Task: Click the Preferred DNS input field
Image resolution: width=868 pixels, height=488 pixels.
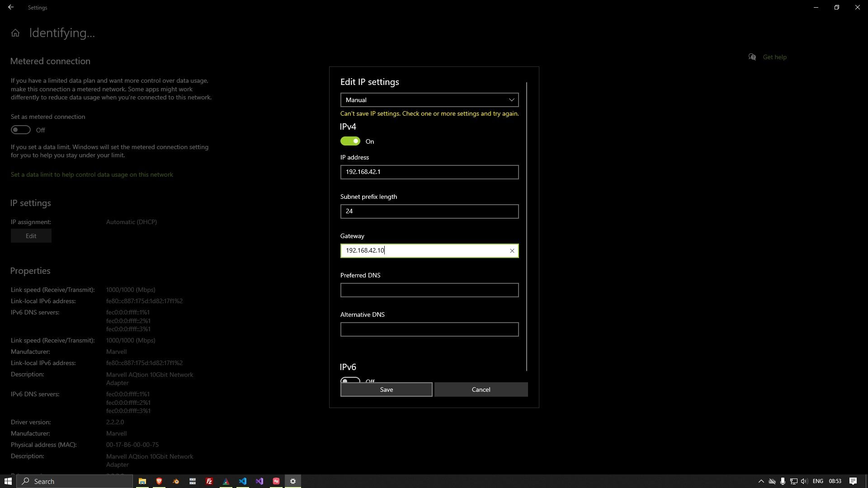Action: [x=429, y=290]
